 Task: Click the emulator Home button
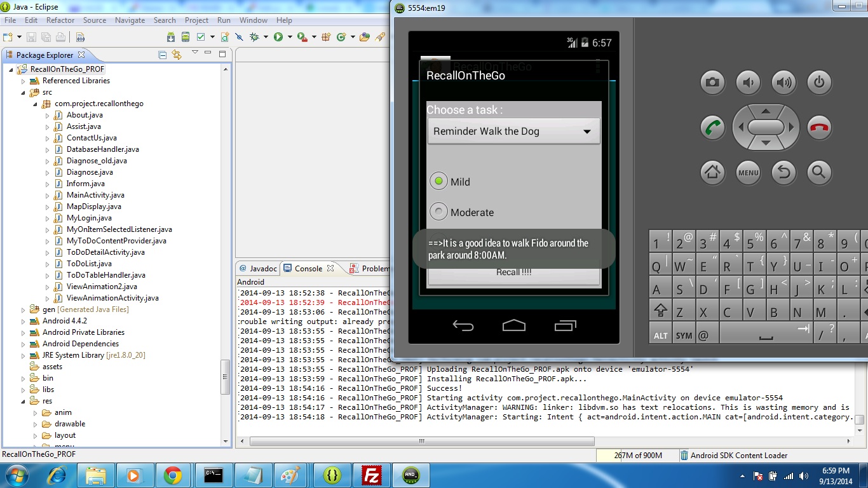coord(713,172)
